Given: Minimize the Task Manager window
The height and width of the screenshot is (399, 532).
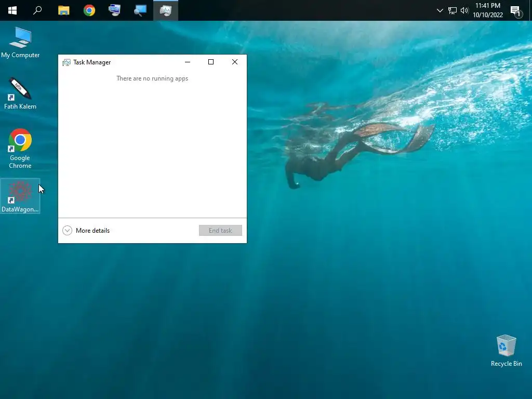Looking at the screenshot, I should 187,62.
